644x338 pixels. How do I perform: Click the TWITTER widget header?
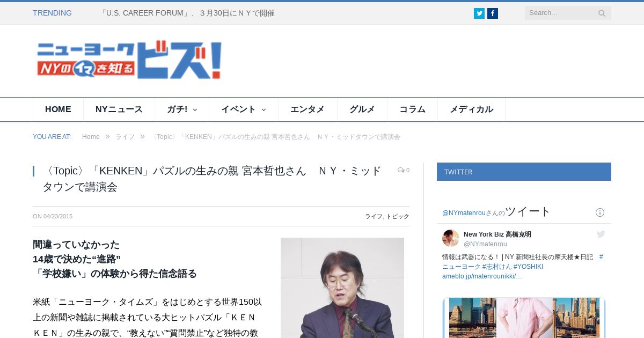524,172
